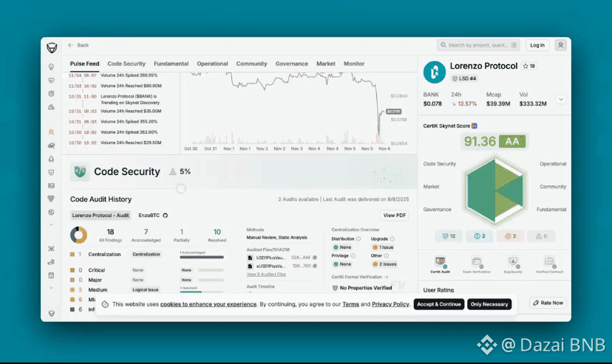Screen dimensions: 612x364
Task: Click the Rate Now button
Action: tap(548, 303)
